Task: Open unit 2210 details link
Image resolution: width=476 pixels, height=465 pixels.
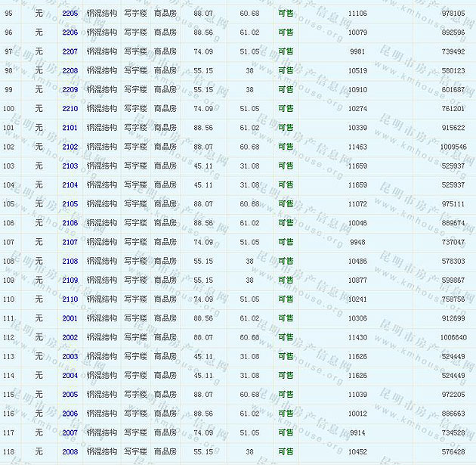Action: pos(70,109)
